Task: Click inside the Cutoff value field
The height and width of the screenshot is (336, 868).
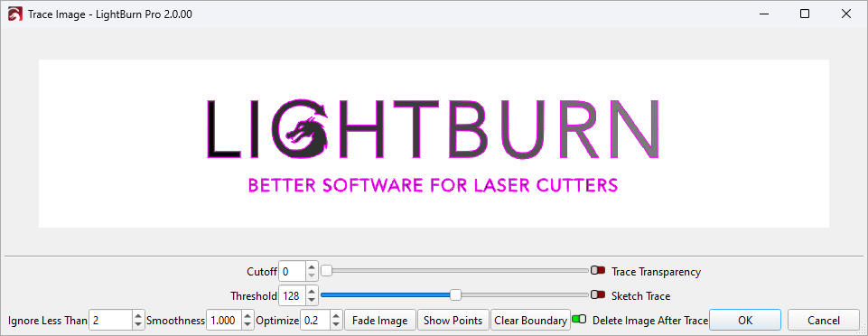Action: pos(293,271)
